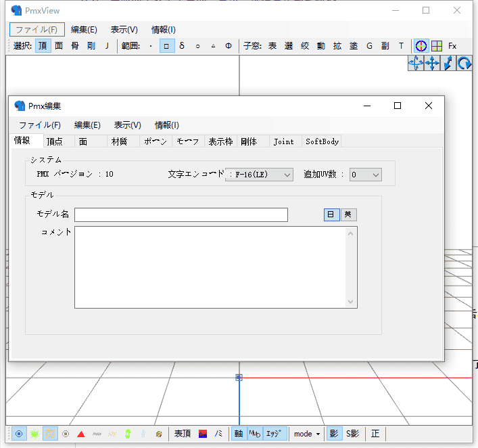Click the Fx effect button

[x=452, y=46]
